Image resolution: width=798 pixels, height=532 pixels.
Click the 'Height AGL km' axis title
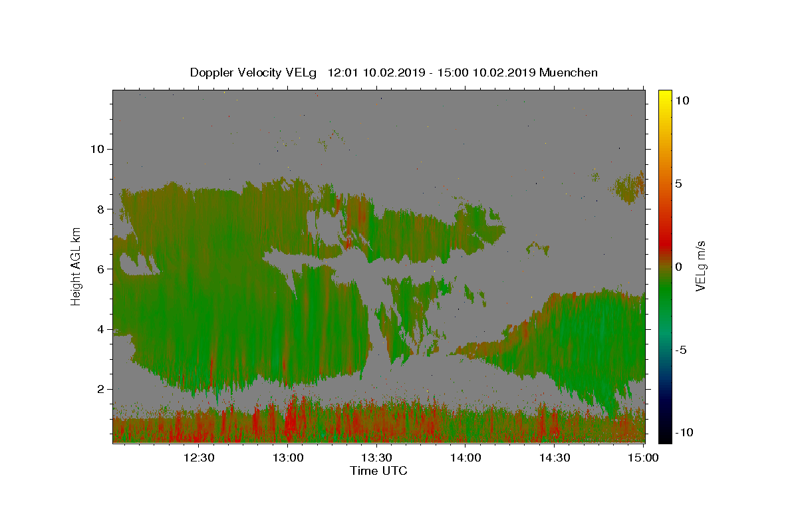(76, 266)
